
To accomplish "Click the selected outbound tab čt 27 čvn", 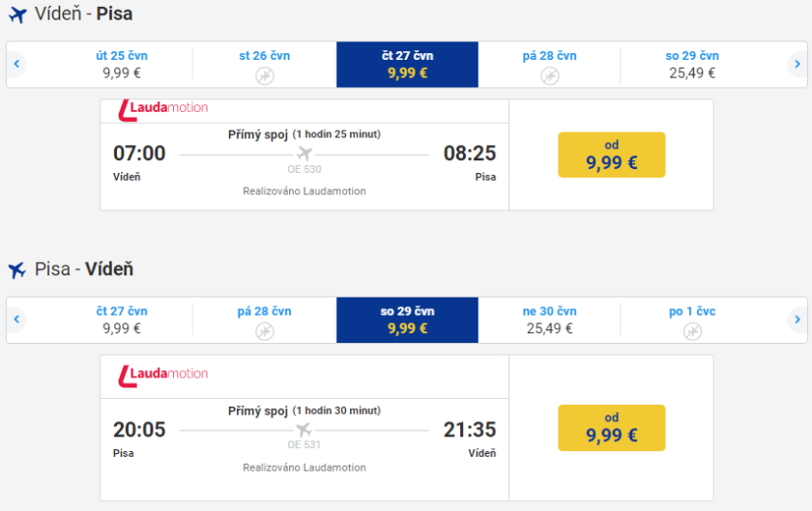I will 407,64.
